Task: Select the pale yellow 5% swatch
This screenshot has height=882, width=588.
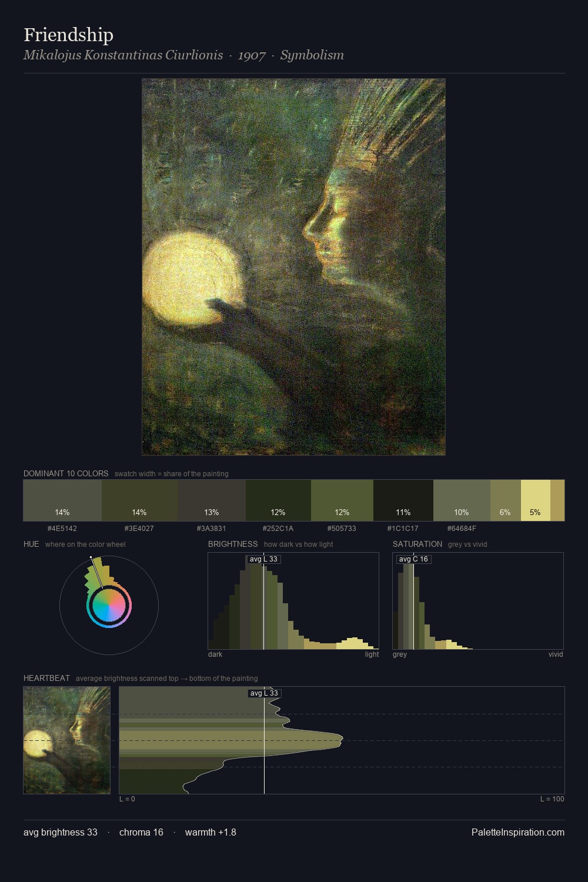Action: (536, 500)
